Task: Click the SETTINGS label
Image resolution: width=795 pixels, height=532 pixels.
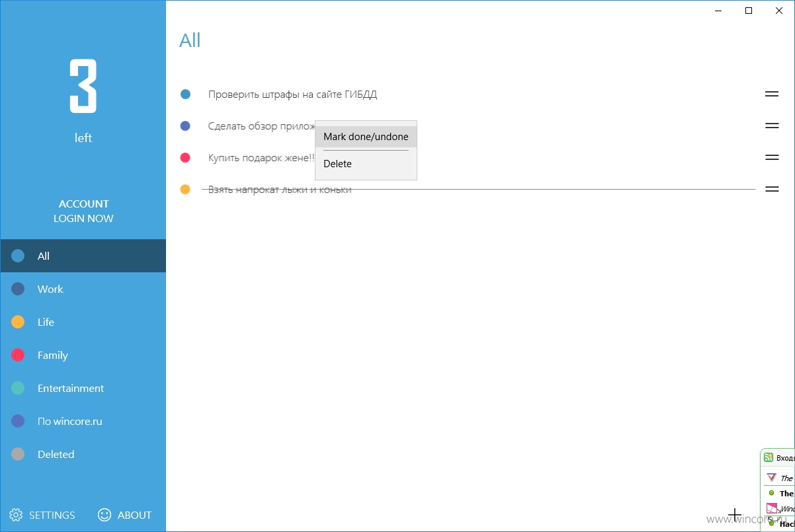Action: coord(52,515)
